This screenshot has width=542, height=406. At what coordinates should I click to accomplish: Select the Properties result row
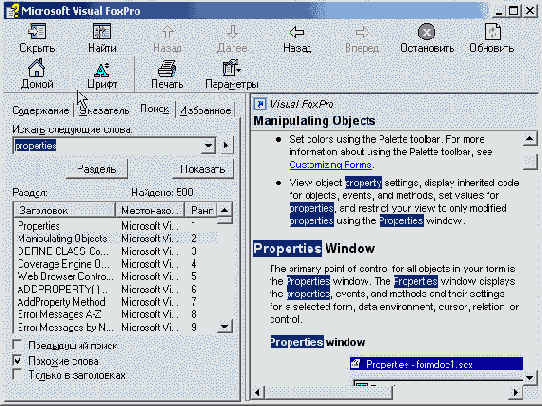coord(116,226)
